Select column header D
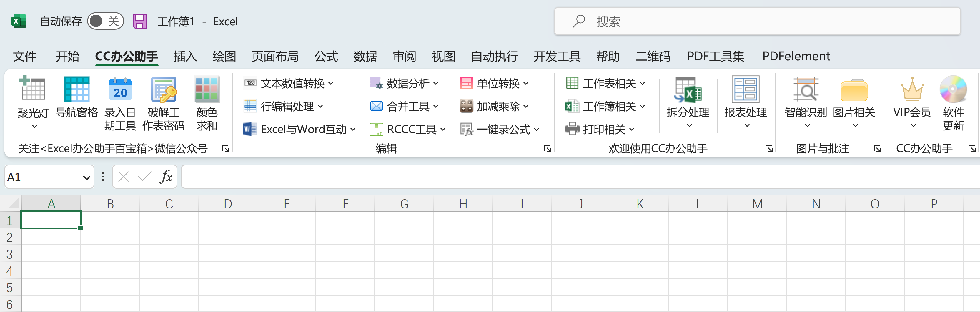980x312 pixels. point(227,204)
